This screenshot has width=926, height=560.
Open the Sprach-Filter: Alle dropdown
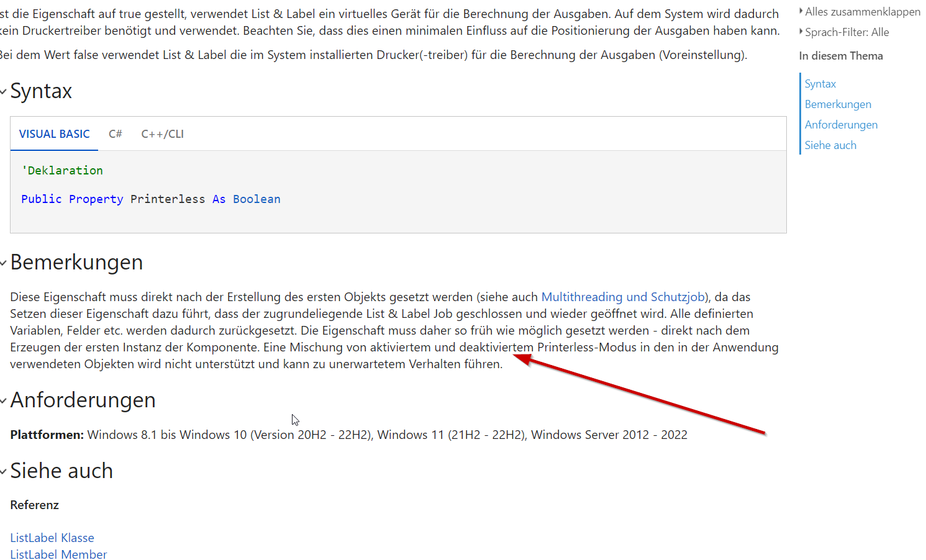(847, 32)
